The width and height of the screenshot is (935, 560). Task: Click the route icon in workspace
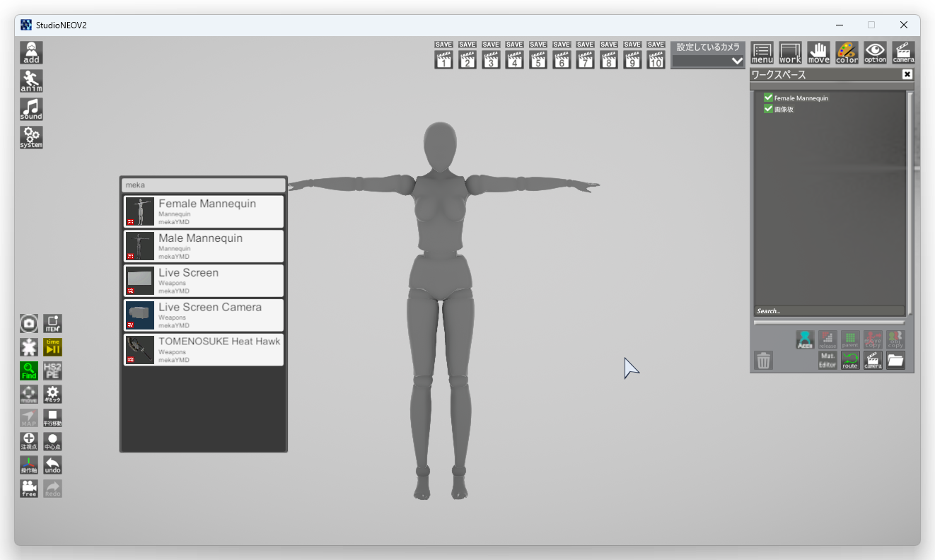coord(850,361)
